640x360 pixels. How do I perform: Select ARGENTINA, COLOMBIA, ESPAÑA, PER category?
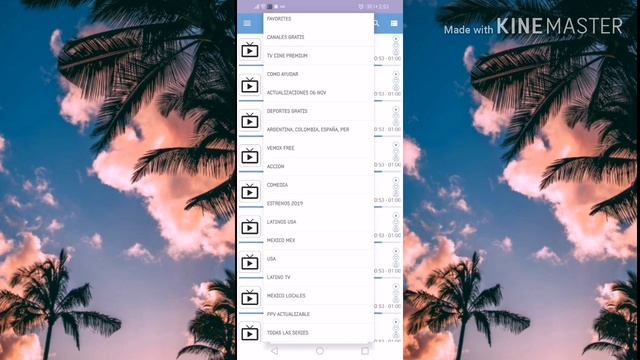click(x=318, y=129)
